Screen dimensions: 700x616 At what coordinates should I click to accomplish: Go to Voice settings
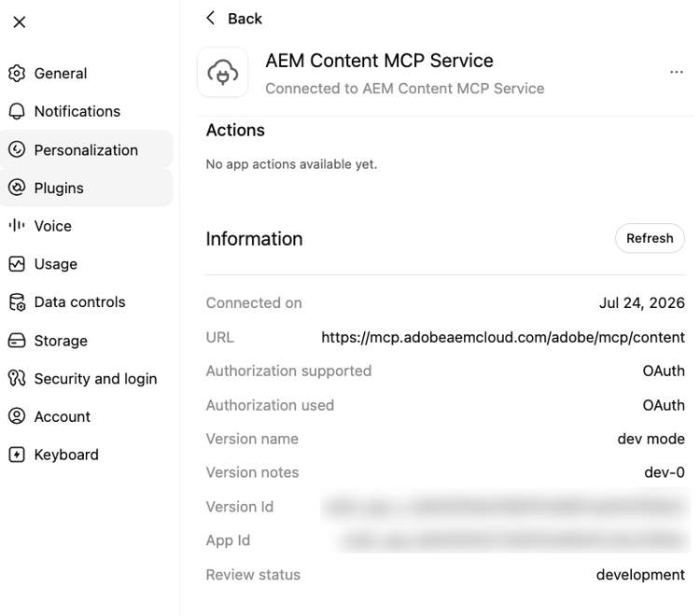pos(87,226)
